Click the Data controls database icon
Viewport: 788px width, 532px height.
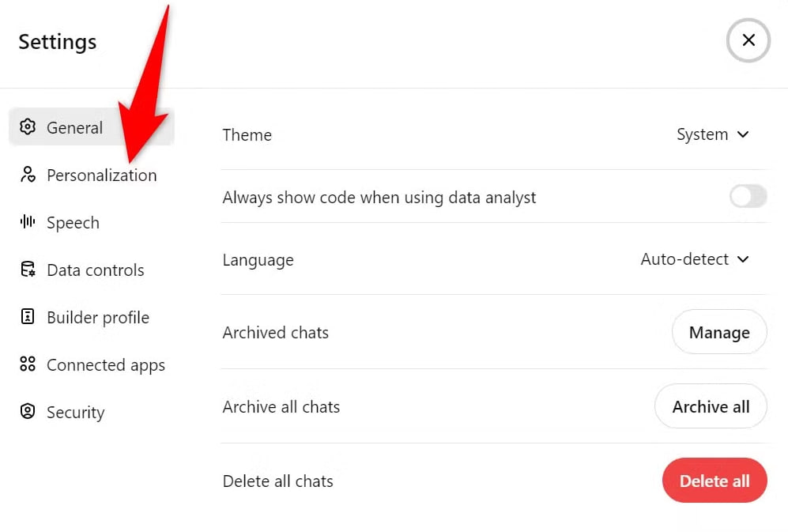coord(28,270)
